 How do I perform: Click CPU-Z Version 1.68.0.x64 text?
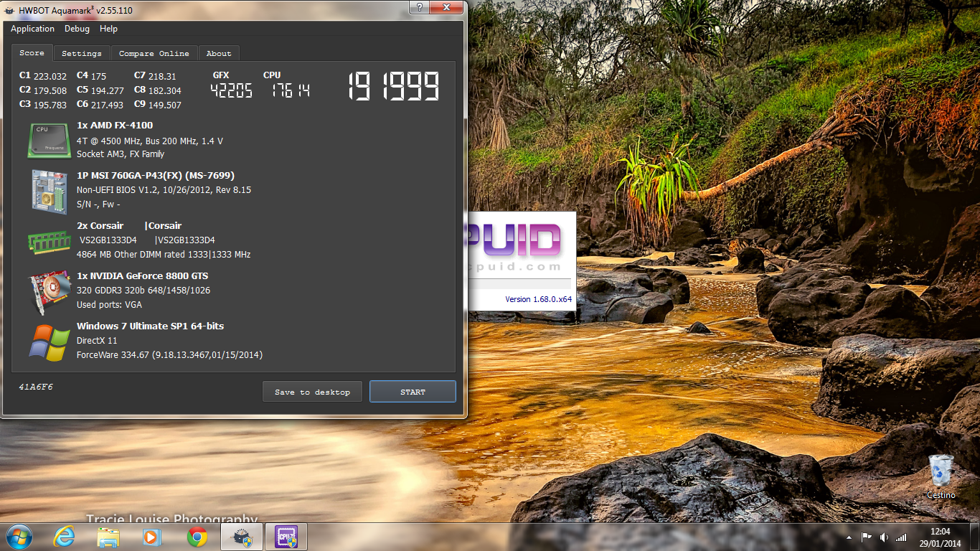pos(538,299)
